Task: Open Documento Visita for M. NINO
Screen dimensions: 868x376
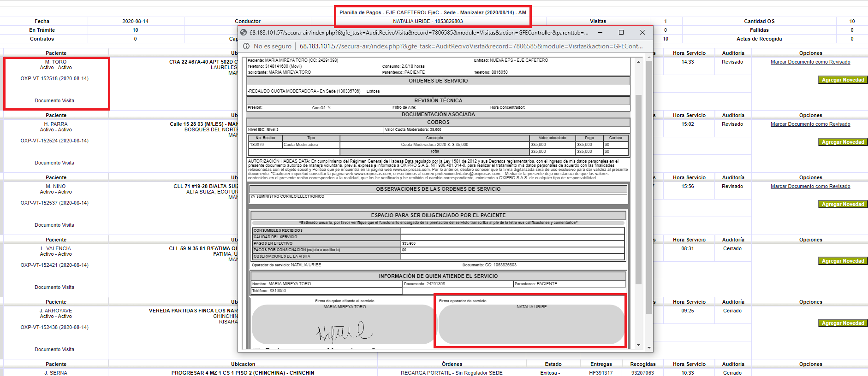Action: point(54,225)
